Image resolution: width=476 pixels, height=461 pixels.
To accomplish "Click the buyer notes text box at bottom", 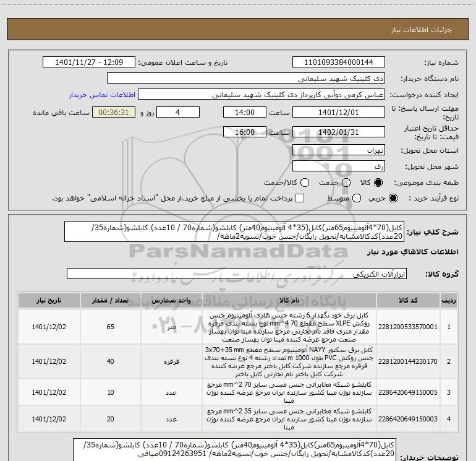I will (x=234, y=450).
